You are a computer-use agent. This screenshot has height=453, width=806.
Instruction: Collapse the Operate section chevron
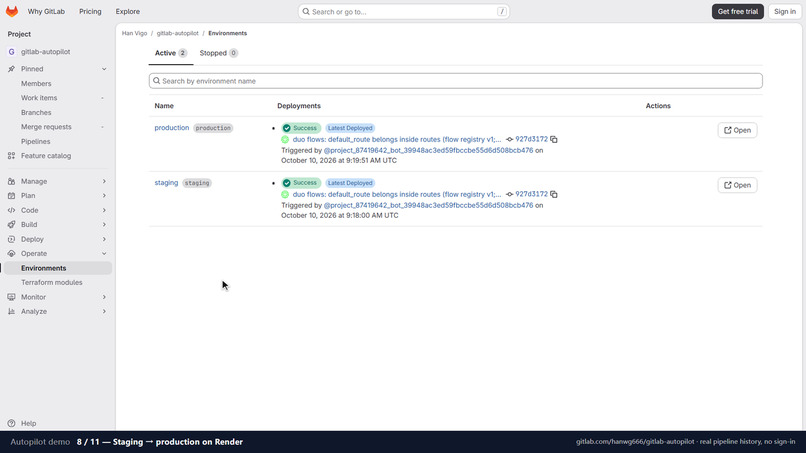tap(104, 253)
